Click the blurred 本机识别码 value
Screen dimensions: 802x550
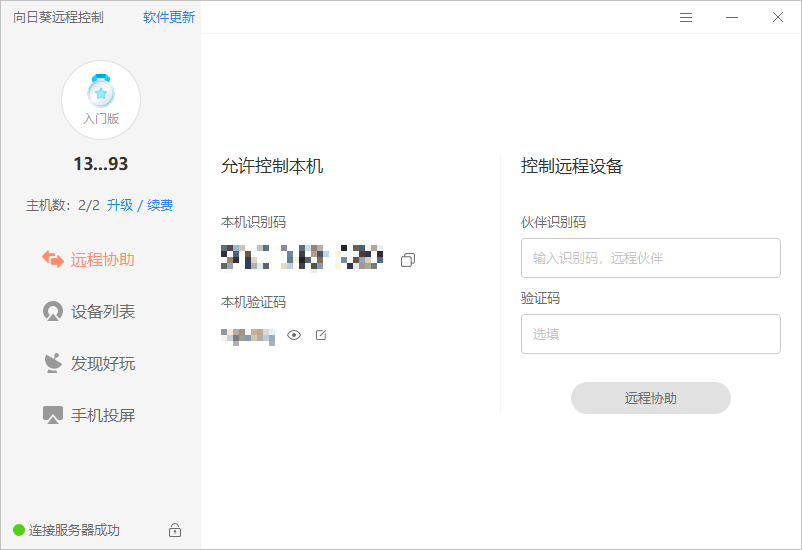click(x=302, y=257)
